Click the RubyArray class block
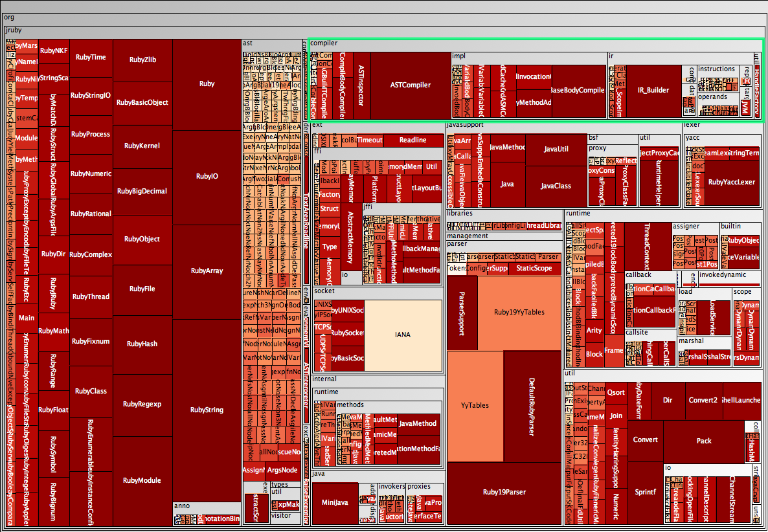This screenshot has width=768, height=532. click(207, 271)
